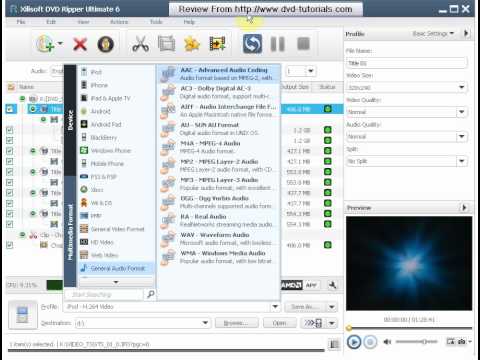Click the volume speaker icon
Image resolution: width=480 pixels, height=360 pixels.
387,342
